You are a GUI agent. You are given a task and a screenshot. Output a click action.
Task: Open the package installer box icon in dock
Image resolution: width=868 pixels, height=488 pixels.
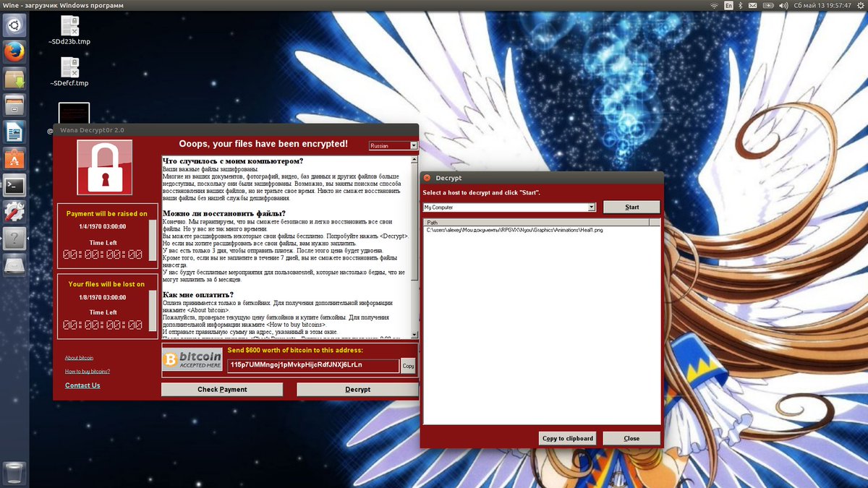(14, 79)
